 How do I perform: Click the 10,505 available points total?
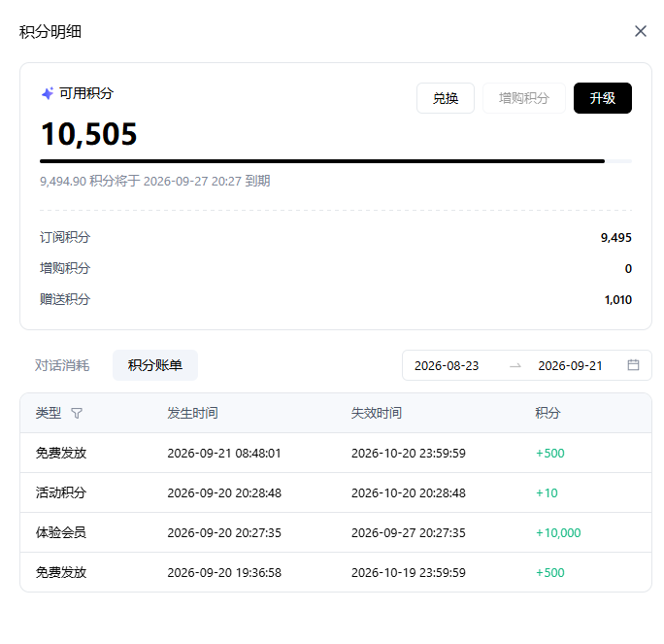(89, 134)
